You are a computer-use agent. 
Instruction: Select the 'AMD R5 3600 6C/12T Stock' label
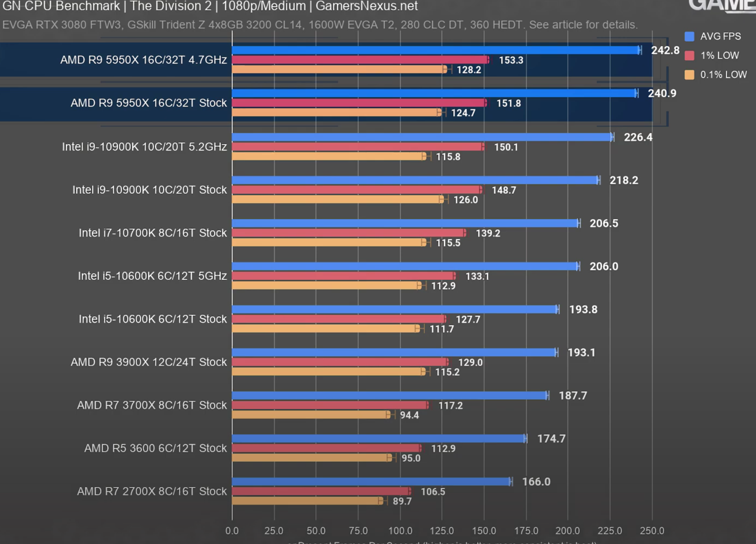156,448
